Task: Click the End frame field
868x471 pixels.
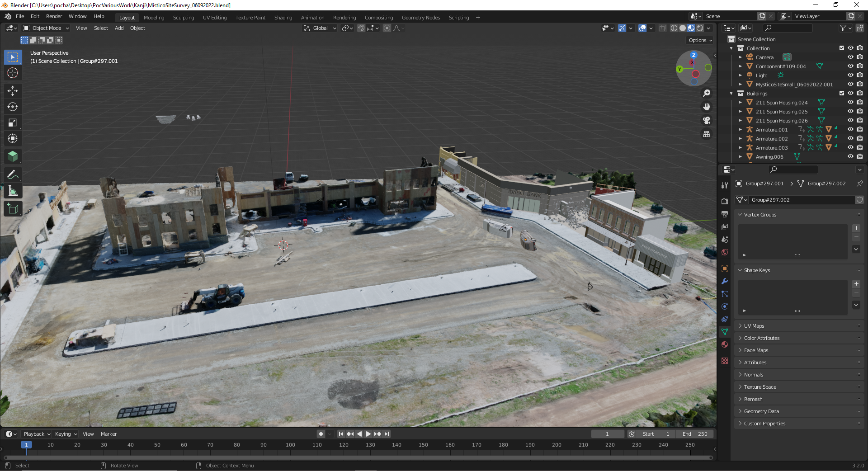Action: (695, 434)
